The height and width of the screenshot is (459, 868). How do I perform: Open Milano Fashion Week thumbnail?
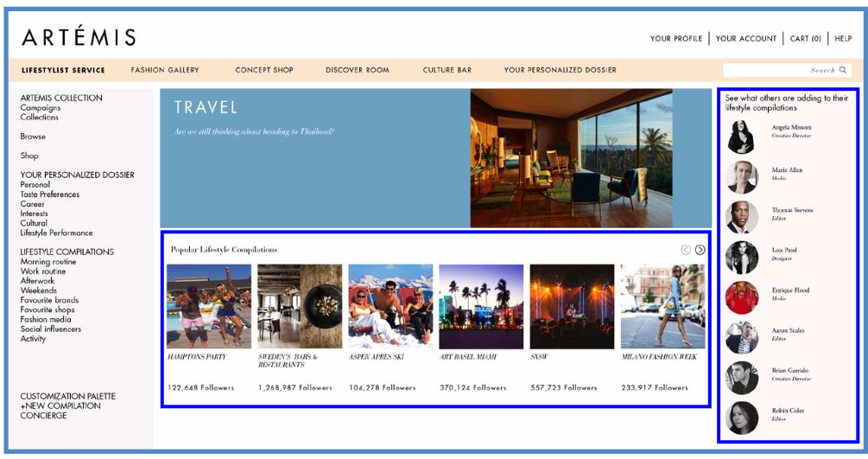[662, 307]
